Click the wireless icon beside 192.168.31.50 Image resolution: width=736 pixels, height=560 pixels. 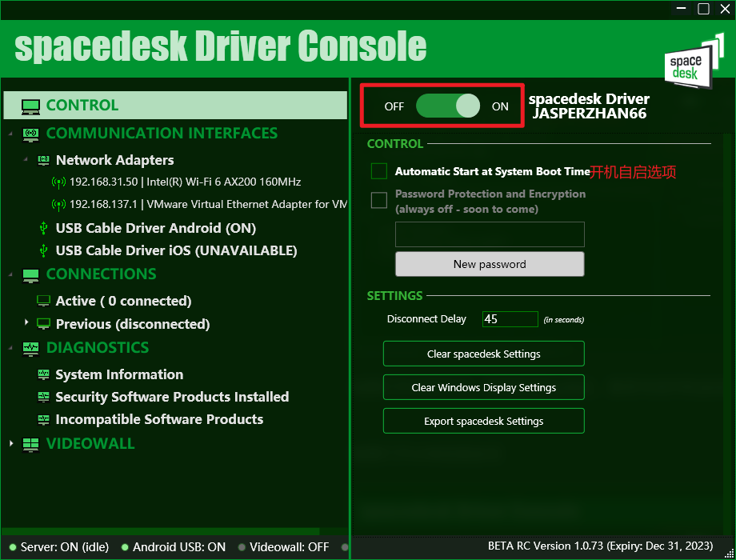(58, 182)
